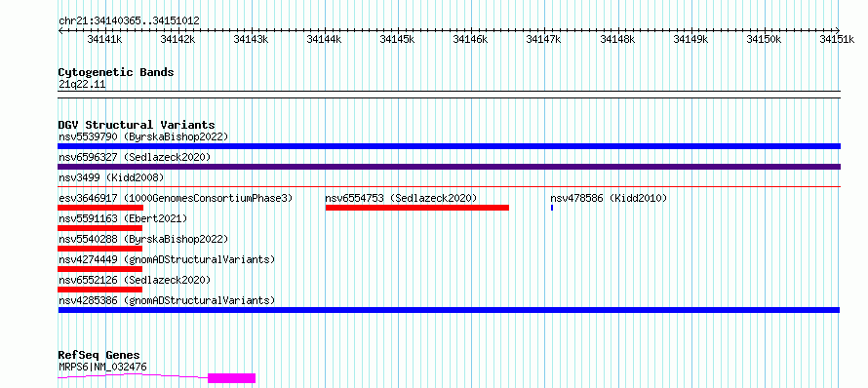Click the 34148k ruler tick label
868x388 pixels.
point(617,39)
